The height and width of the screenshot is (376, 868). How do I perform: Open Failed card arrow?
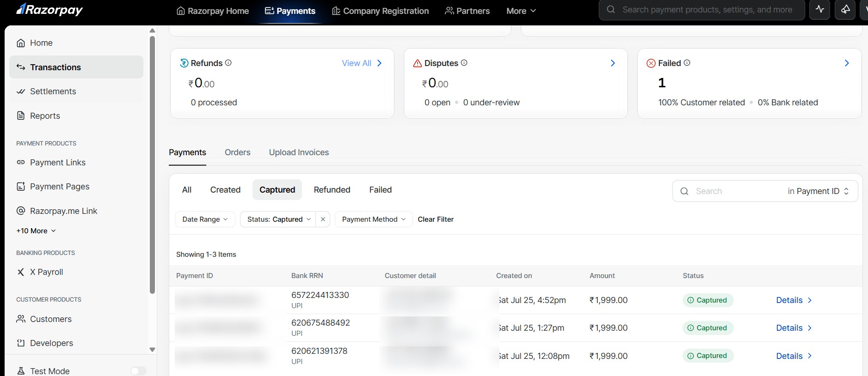[847, 63]
